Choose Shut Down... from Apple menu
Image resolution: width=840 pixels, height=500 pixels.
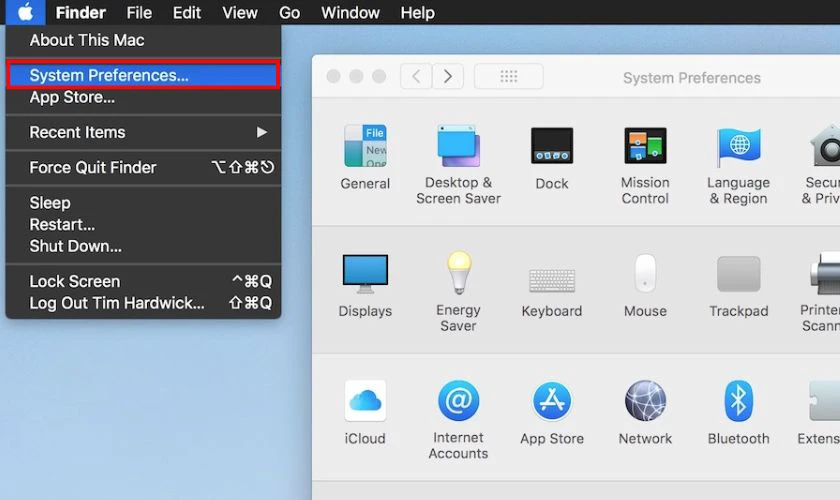tap(143, 246)
